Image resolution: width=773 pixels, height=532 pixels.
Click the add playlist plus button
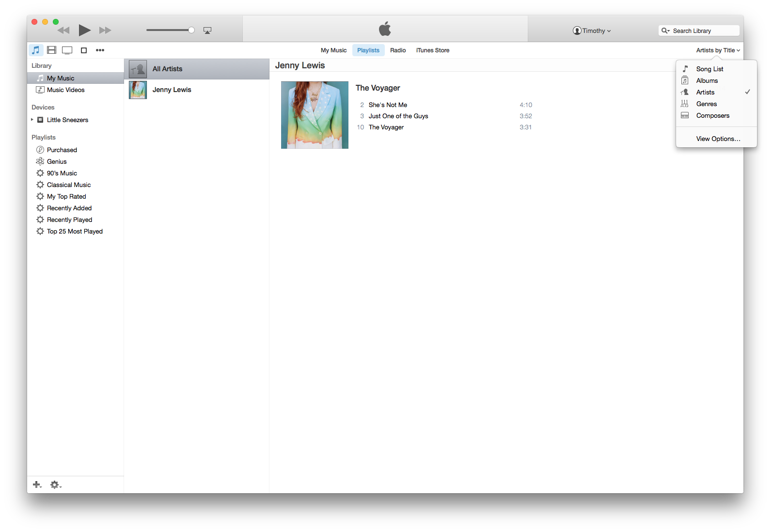(37, 485)
